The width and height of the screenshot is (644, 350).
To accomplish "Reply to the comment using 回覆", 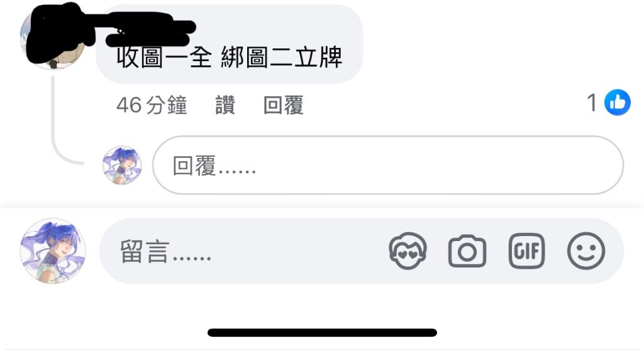I will point(284,105).
